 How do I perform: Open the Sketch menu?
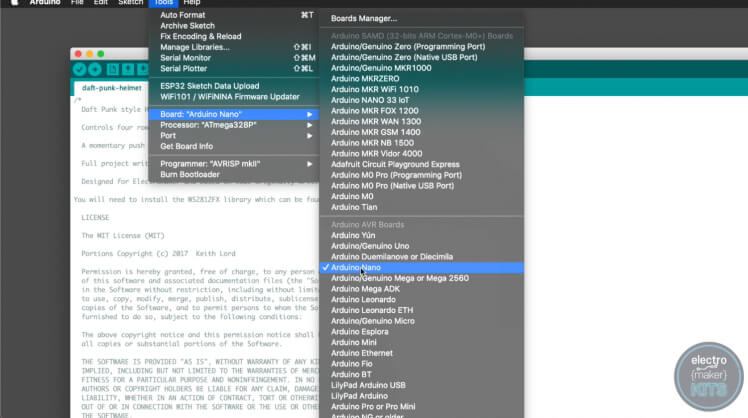[130, 2]
